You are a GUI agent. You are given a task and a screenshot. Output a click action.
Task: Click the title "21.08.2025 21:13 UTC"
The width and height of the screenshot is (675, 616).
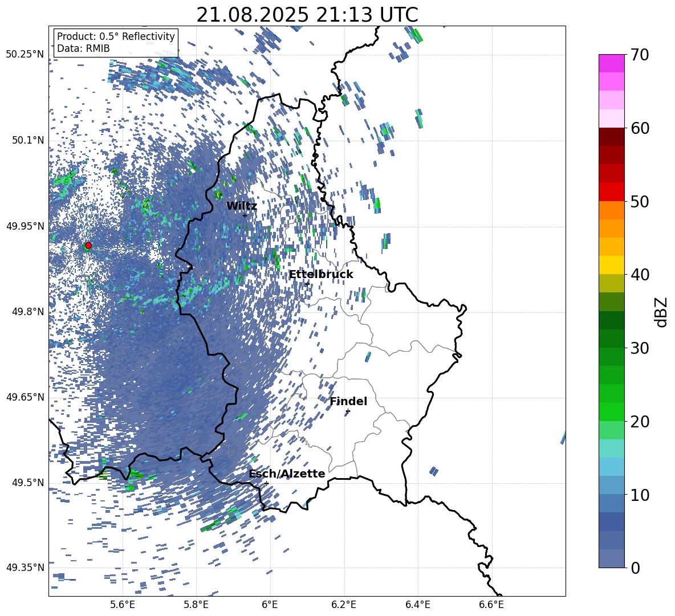(x=307, y=15)
